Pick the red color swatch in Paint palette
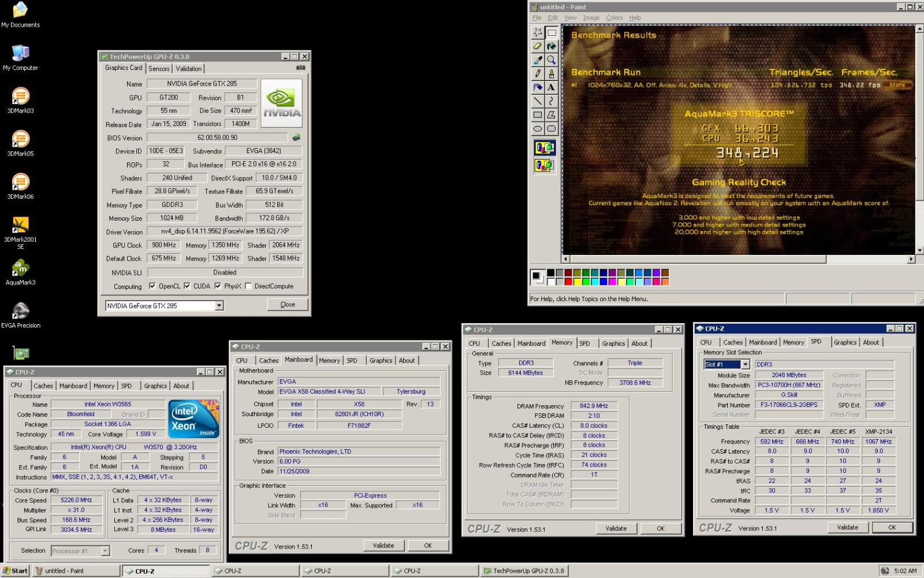The width and height of the screenshot is (924, 578). [569, 281]
